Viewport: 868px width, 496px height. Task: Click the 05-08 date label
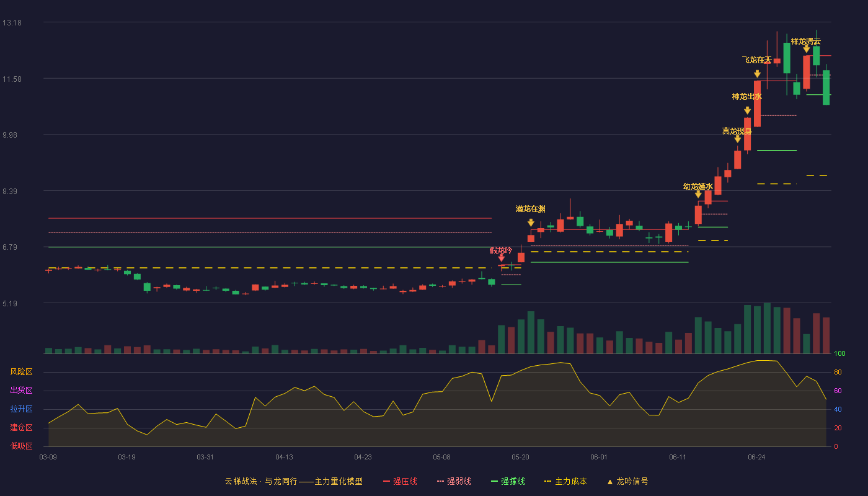pyautogui.click(x=441, y=457)
